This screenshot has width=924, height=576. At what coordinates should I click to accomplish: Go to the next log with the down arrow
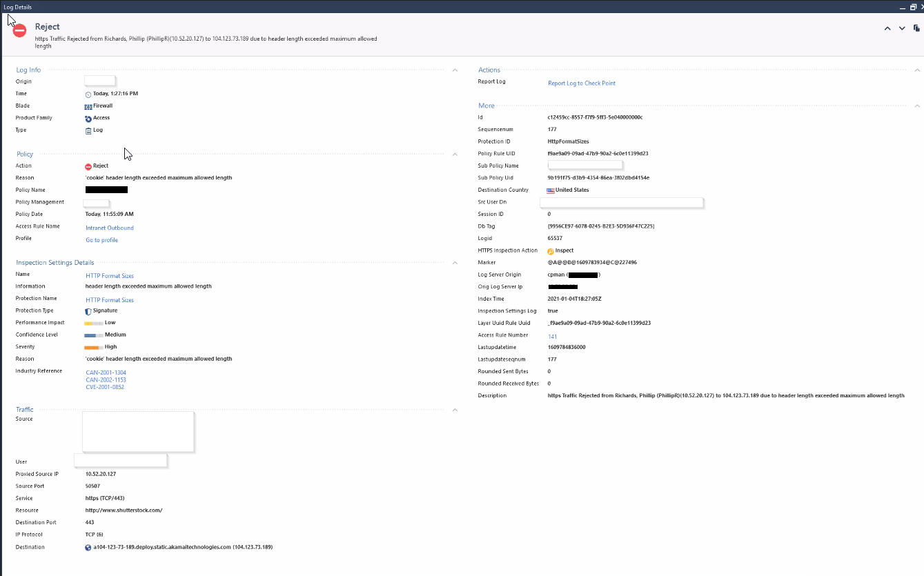point(902,28)
